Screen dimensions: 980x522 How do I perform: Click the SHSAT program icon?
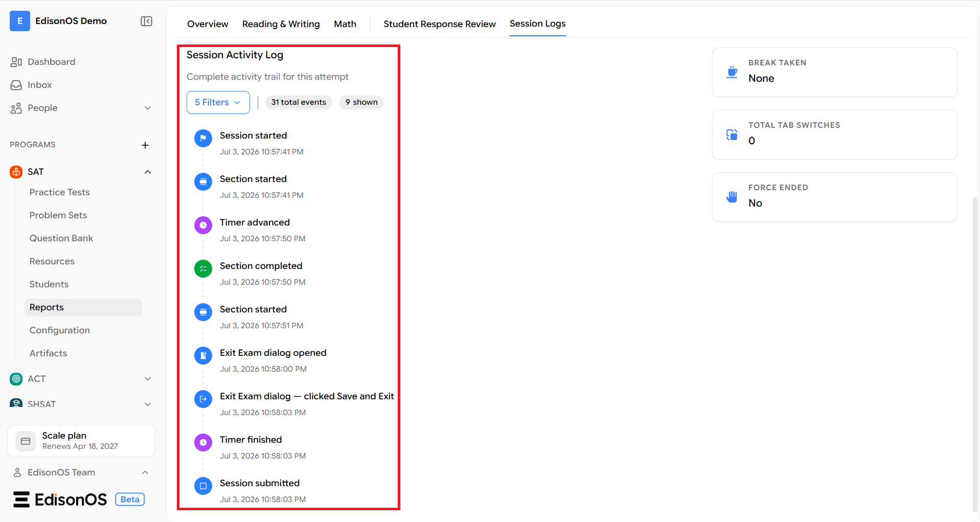coord(16,403)
